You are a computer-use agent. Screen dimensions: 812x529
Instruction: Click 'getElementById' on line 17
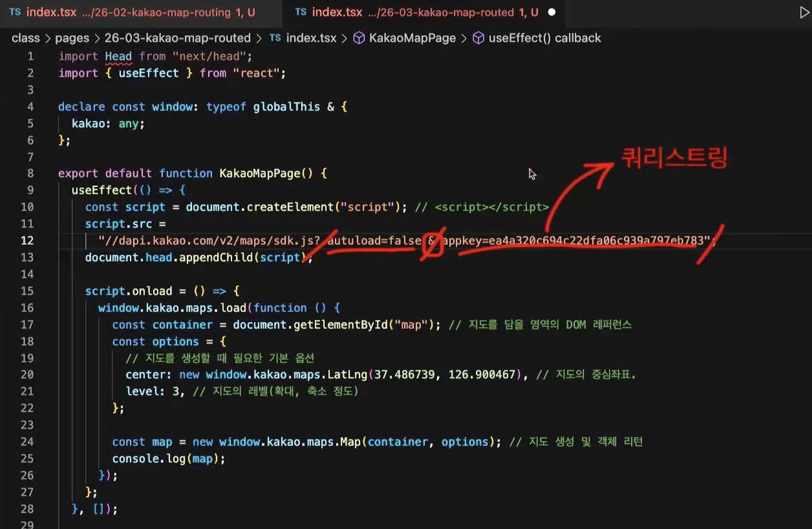(x=341, y=325)
